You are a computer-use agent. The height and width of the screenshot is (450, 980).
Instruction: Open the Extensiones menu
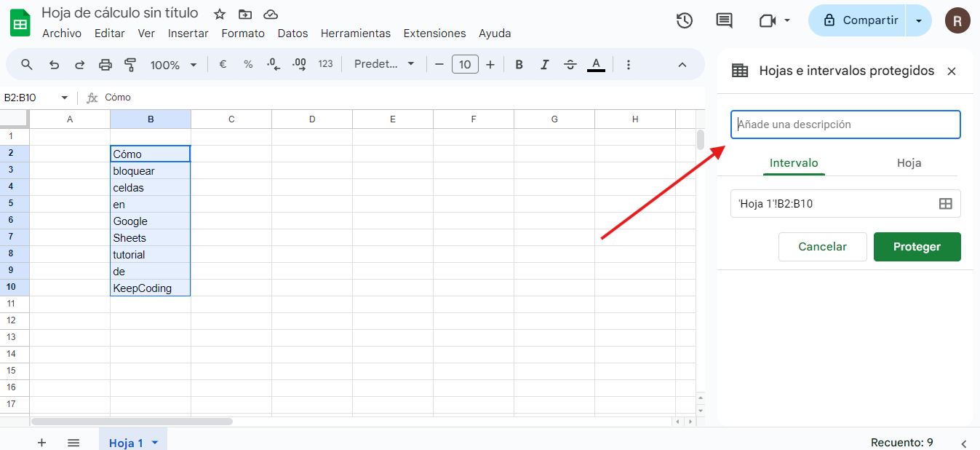(434, 33)
